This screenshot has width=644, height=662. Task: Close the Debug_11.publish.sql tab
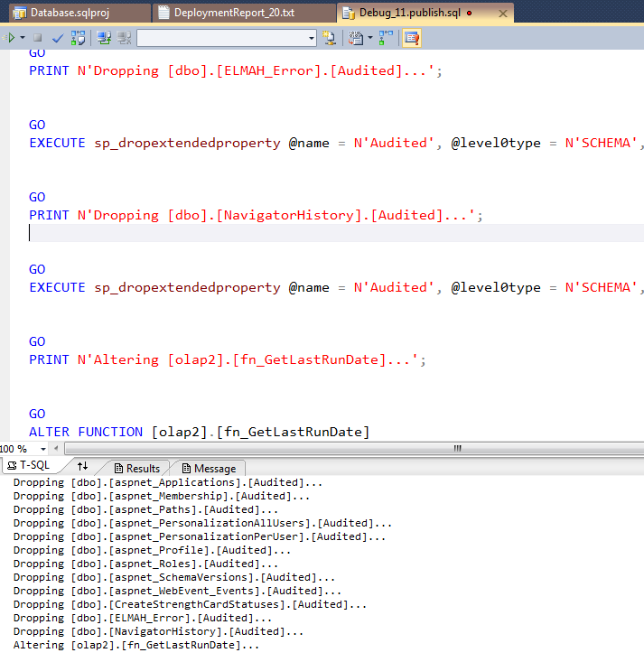[x=502, y=14]
